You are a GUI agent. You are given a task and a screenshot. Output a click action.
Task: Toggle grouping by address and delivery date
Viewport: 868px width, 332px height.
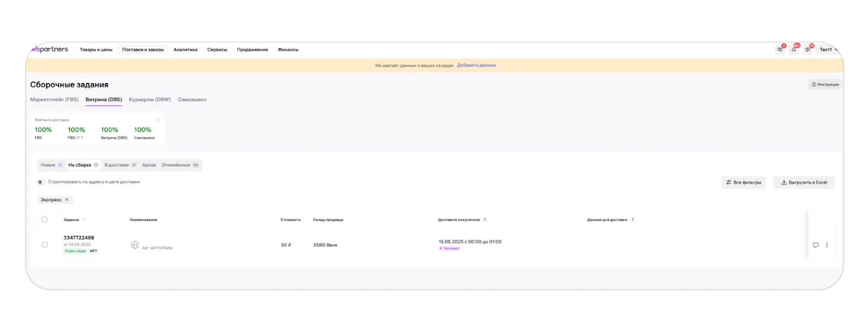click(x=41, y=182)
